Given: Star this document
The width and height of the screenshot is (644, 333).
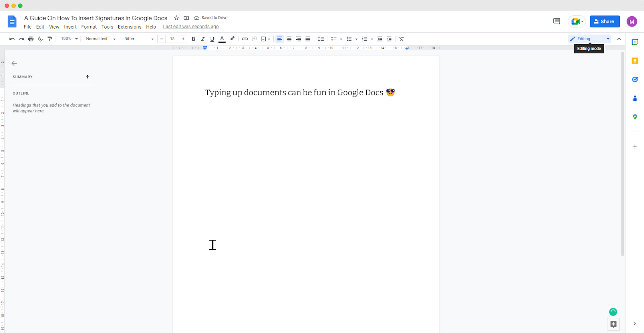Looking at the screenshot, I should [176, 18].
